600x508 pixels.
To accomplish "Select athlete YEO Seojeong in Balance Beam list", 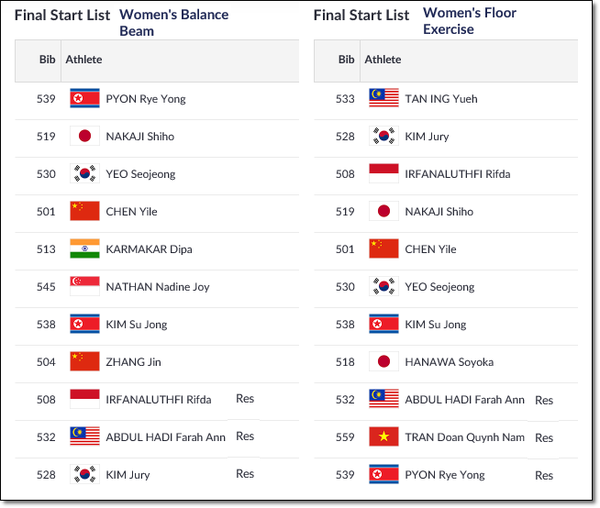I will (140, 174).
